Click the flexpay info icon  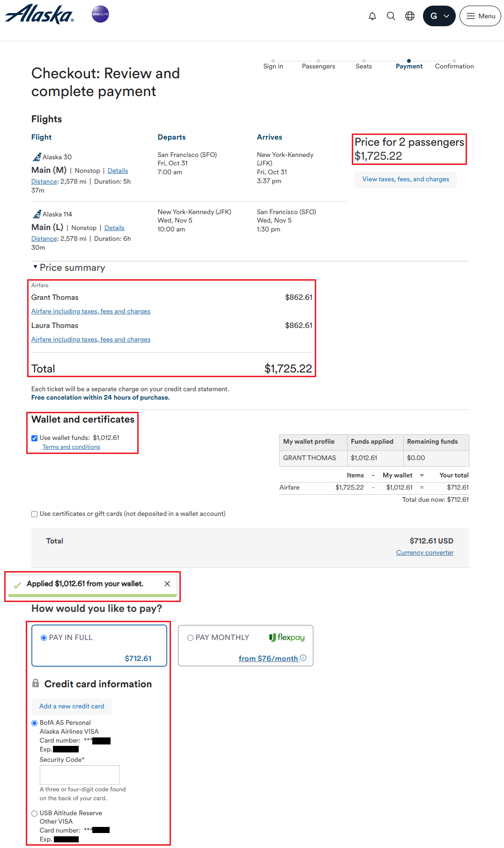[x=303, y=658]
